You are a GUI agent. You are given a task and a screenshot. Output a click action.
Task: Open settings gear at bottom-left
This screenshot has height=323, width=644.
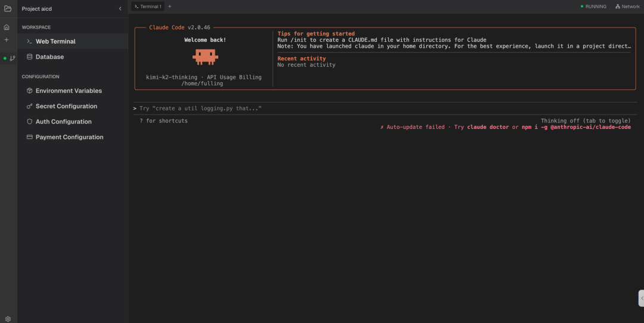(8, 319)
